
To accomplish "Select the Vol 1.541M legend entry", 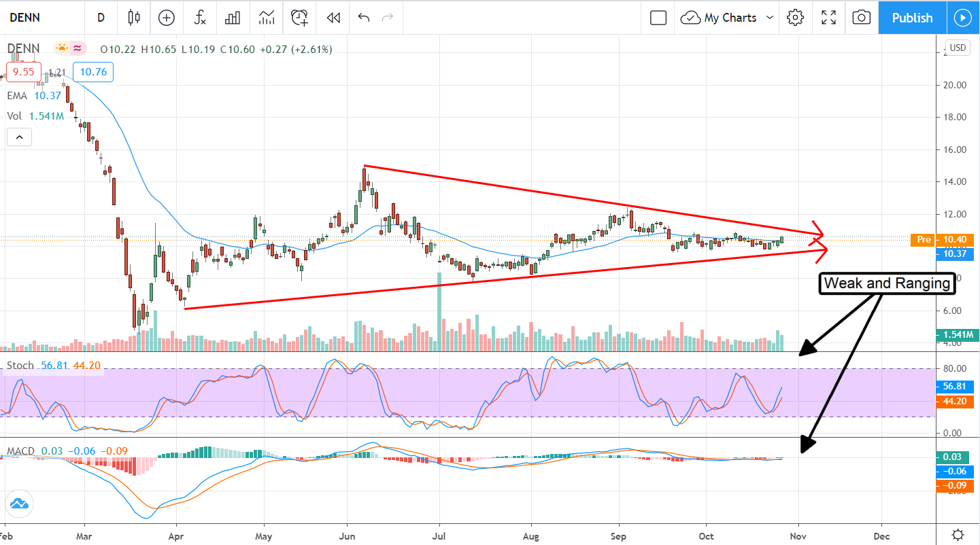I will [35, 116].
